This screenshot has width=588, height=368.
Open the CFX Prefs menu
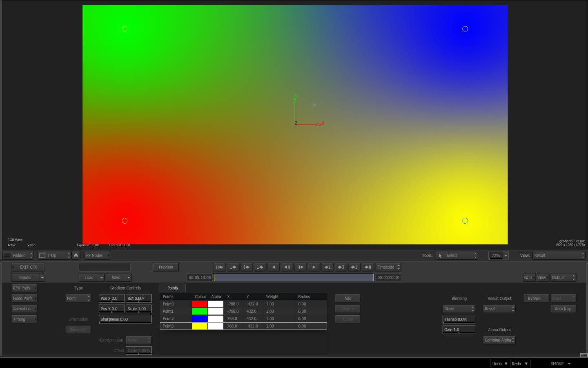24,288
